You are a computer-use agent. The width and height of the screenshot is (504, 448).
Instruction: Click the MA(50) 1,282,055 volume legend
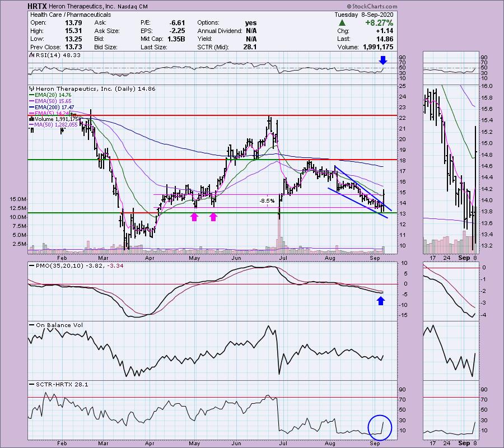(53, 125)
